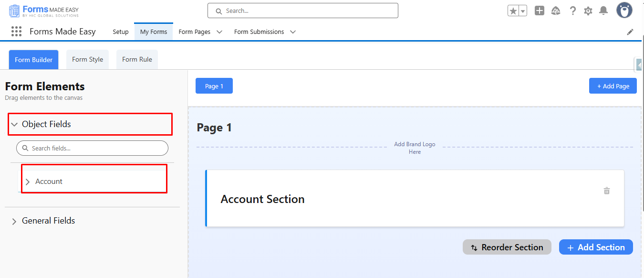Open the favorites list dropdown arrow
The height and width of the screenshot is (278, 644).
click(523, 11)
